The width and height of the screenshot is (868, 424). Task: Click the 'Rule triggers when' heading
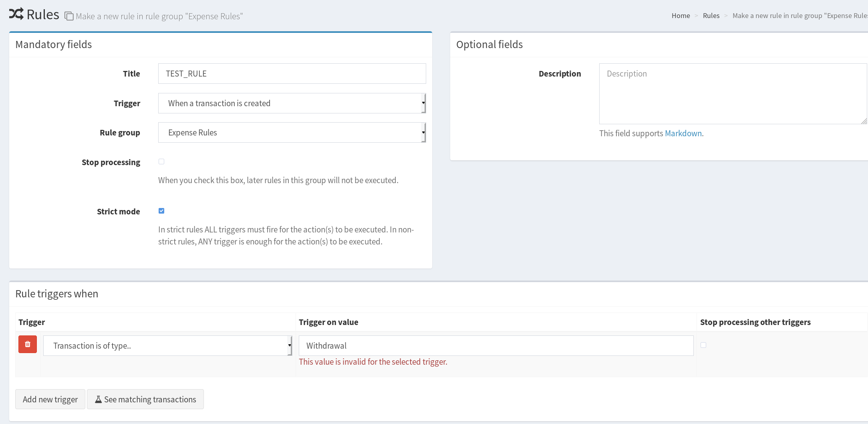pyautogui.click(x=57, y=294)
